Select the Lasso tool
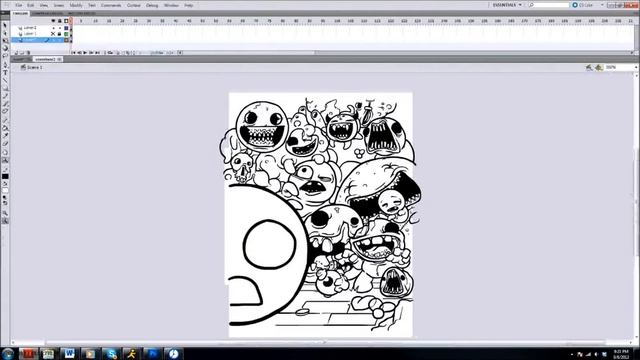 (5, 56)
